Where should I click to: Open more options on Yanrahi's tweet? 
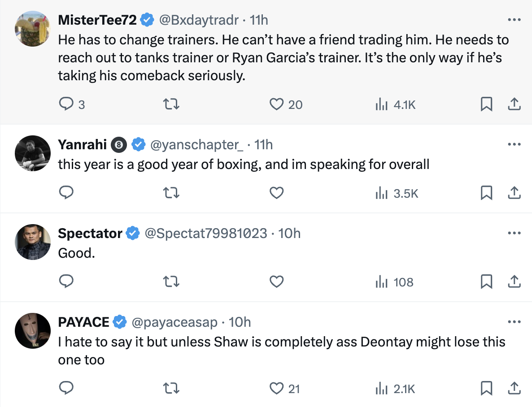(514, 144)
